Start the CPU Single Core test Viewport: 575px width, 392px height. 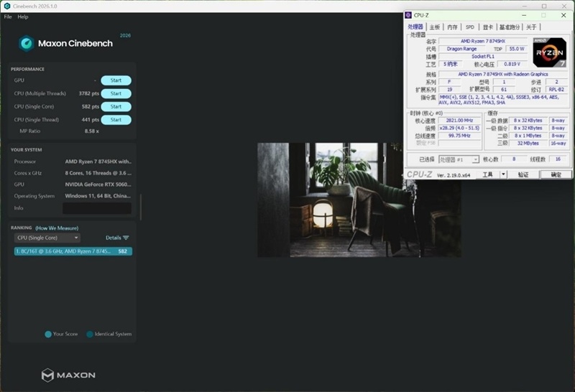point(116,106)
